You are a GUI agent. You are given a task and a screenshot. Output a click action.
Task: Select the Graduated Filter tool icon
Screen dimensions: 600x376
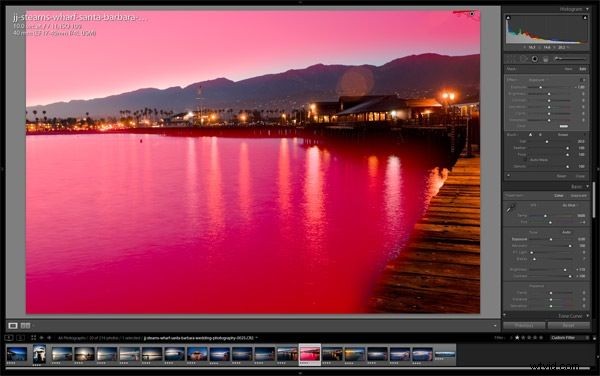coord(546,59)
